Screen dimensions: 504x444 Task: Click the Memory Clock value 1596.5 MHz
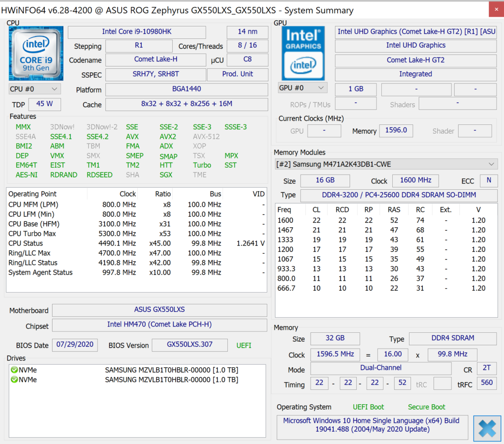point(335,355)
